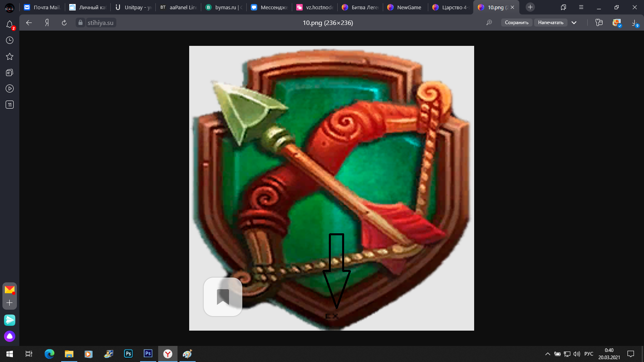Open the image zoom magnifier in toolbar
The image size is (644, 362).
click(489, 23)
